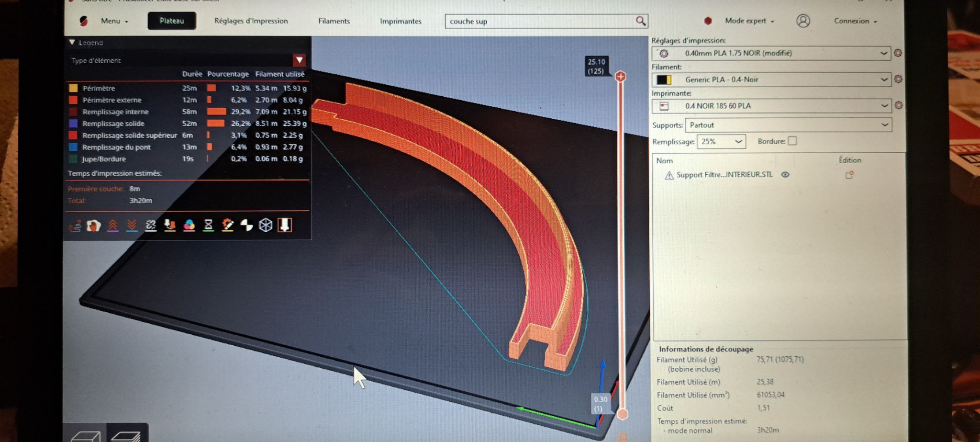Open the Filaments tab
The image size is (980, 442).
(x=334, y=21)
